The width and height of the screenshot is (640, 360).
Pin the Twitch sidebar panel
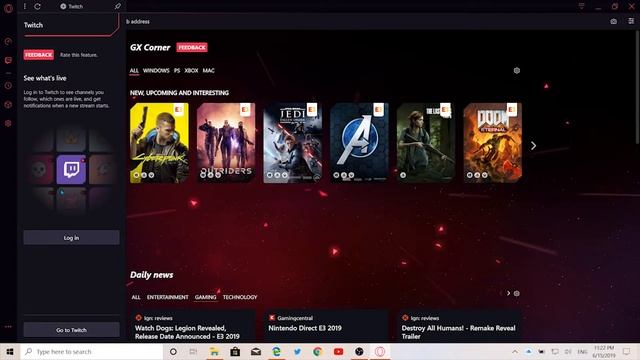(x=118, y=6)
